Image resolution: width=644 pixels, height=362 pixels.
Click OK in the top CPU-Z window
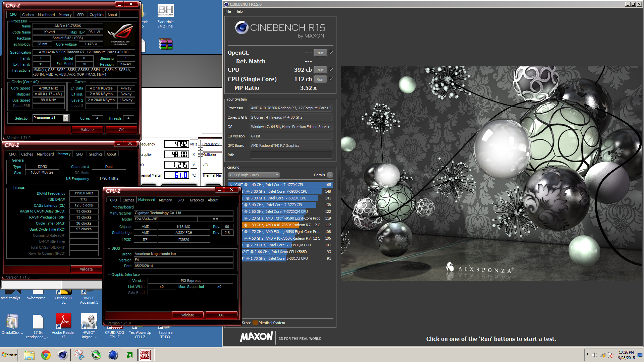pos(121,130)
